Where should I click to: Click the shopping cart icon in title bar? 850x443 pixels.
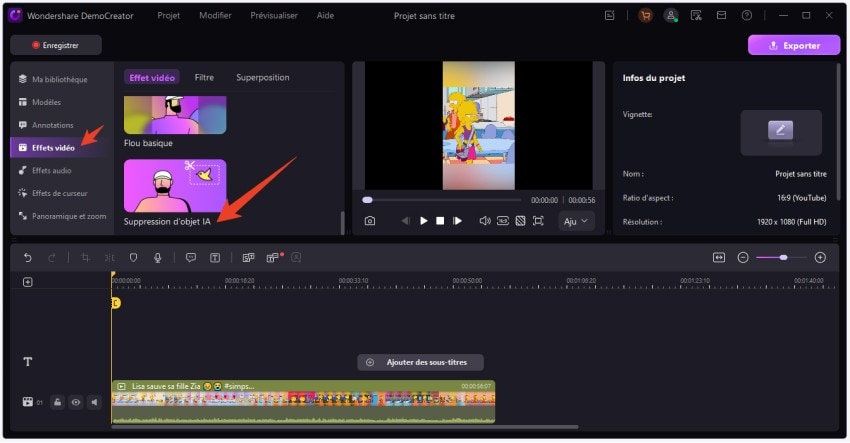coord(645,16)
